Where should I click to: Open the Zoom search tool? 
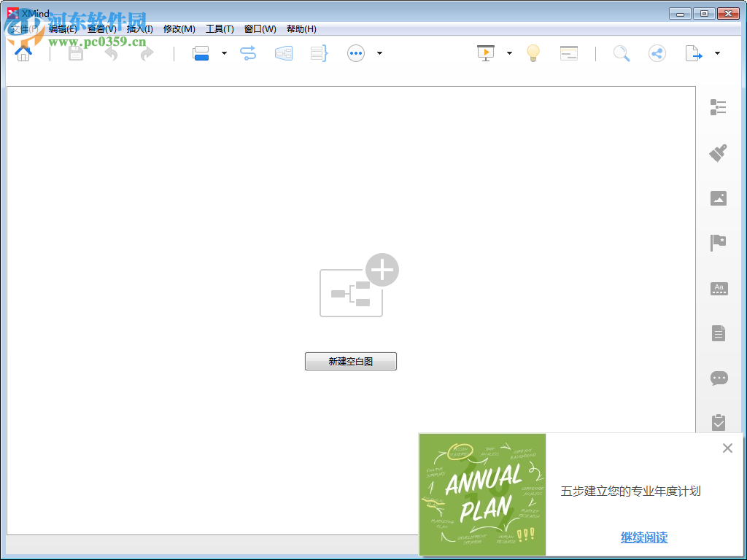(621, 53)
